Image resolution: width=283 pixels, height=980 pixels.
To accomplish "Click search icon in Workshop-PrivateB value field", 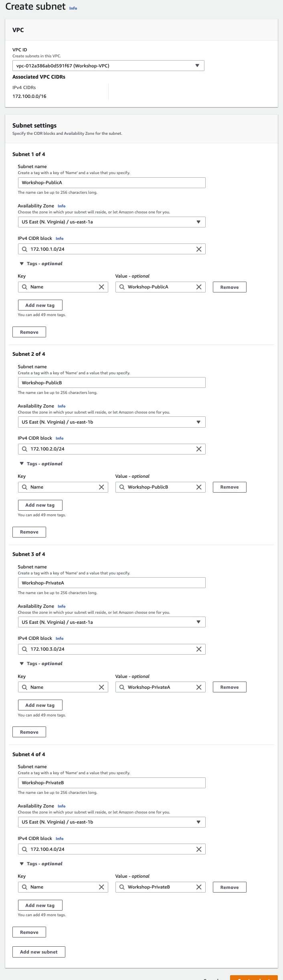I will 122,887.
